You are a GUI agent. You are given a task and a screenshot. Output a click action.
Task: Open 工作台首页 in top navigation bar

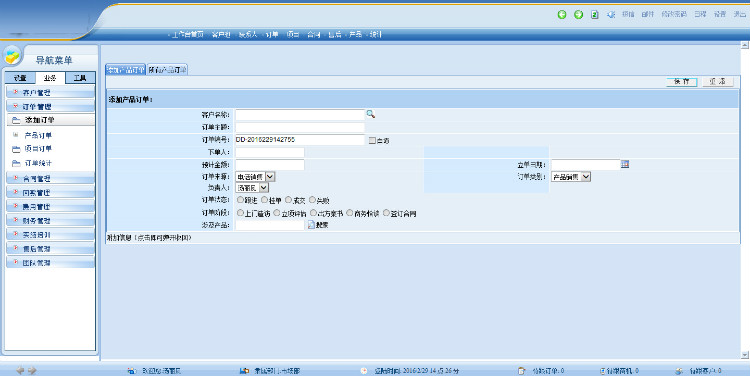(x=188, y=34)
